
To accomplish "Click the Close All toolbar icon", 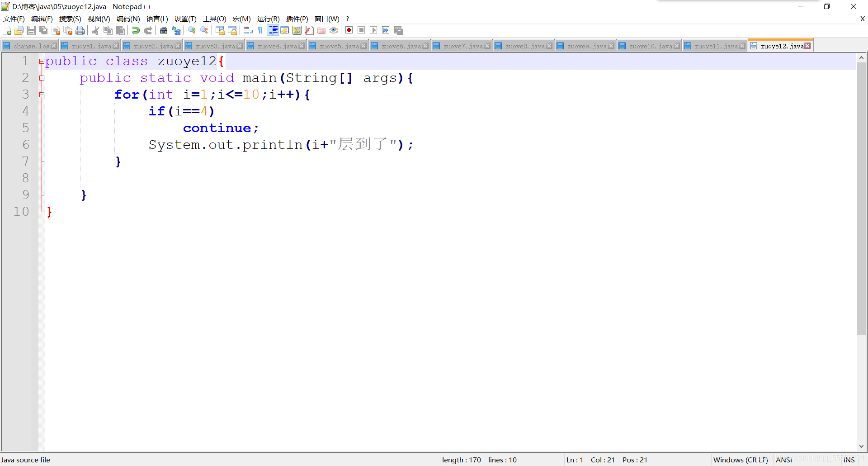I will 68,30.
